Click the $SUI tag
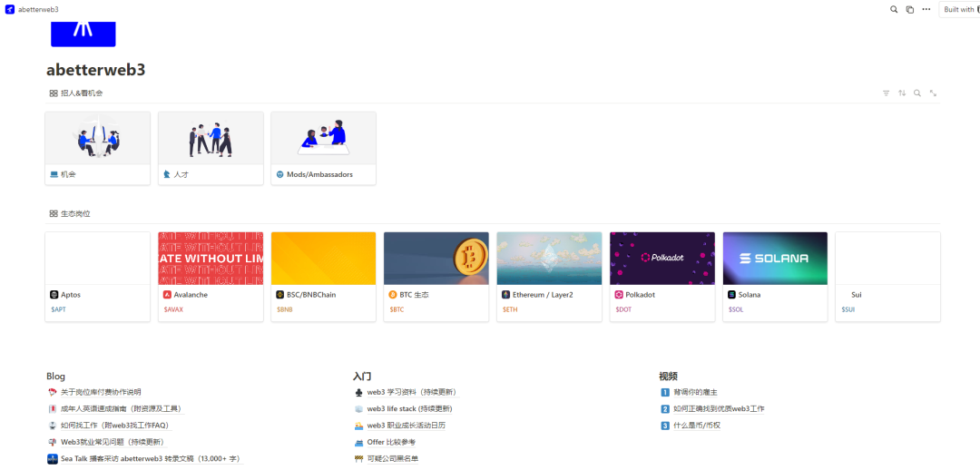 click(848, 309)
